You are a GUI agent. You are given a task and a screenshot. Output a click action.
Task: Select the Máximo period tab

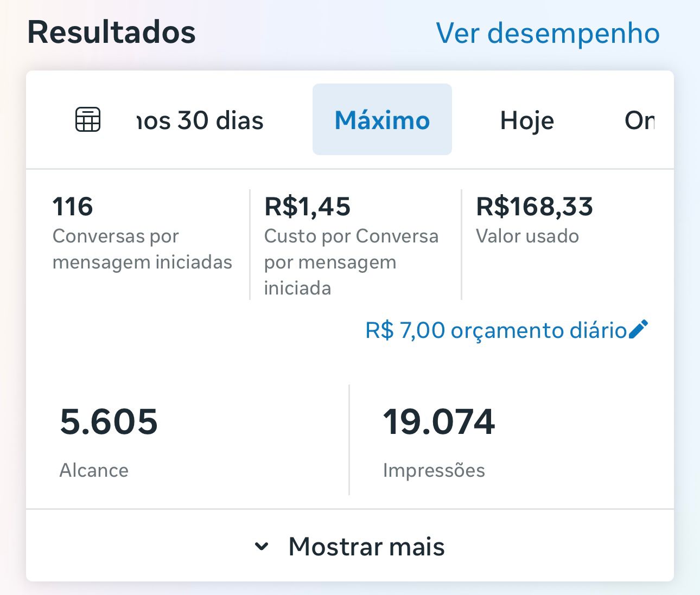(382, 120)
